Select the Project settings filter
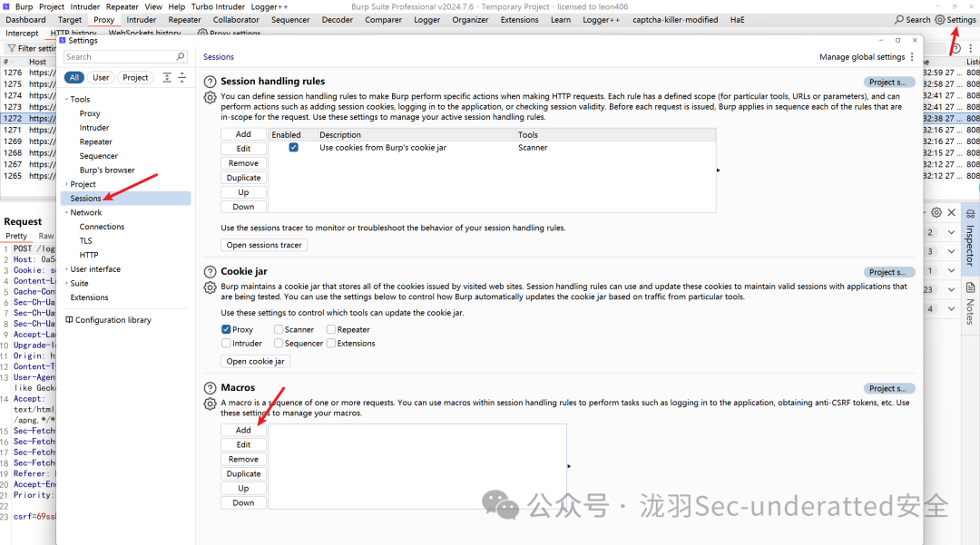The image size is (980, 545). coord(135,77)
